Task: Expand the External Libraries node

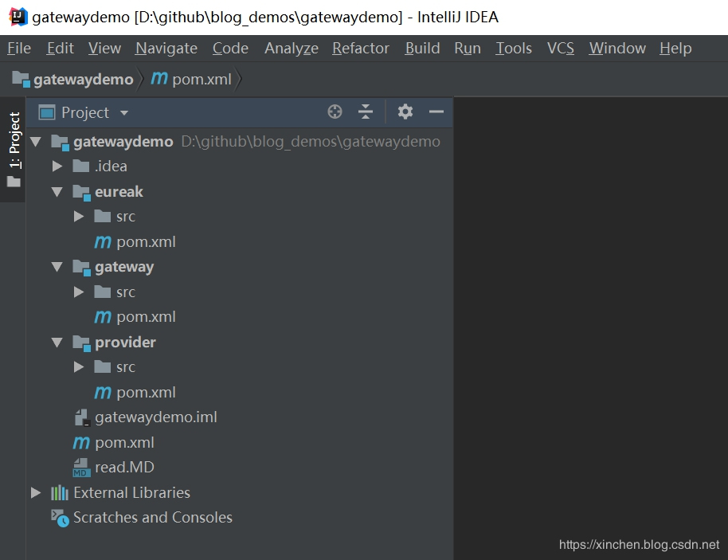Action: click(x=35, y=492)
